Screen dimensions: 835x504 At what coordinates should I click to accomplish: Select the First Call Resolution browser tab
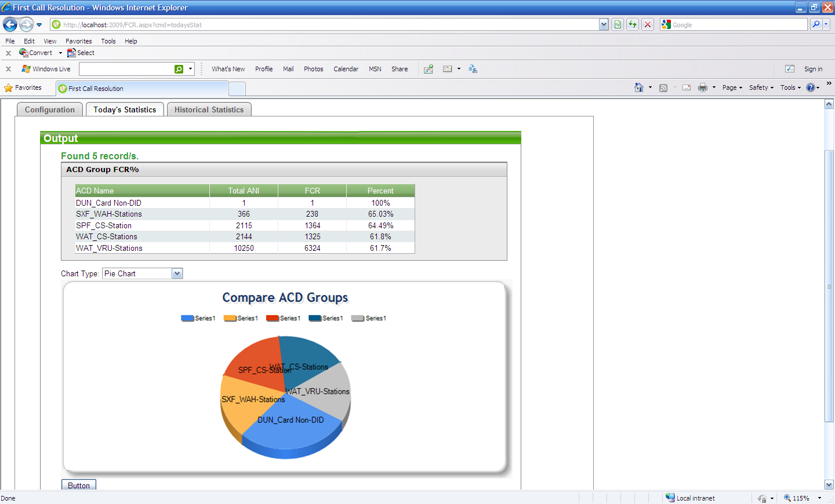coord(142,89)
